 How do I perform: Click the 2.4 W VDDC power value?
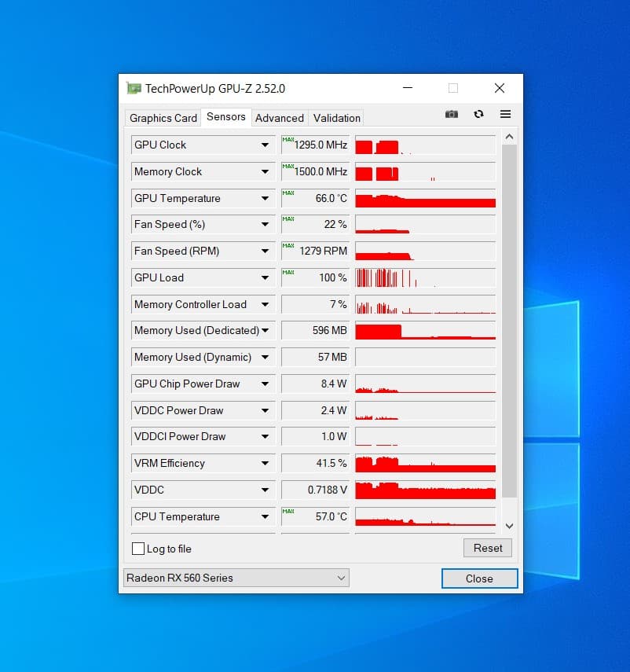[x=316, y=410]
